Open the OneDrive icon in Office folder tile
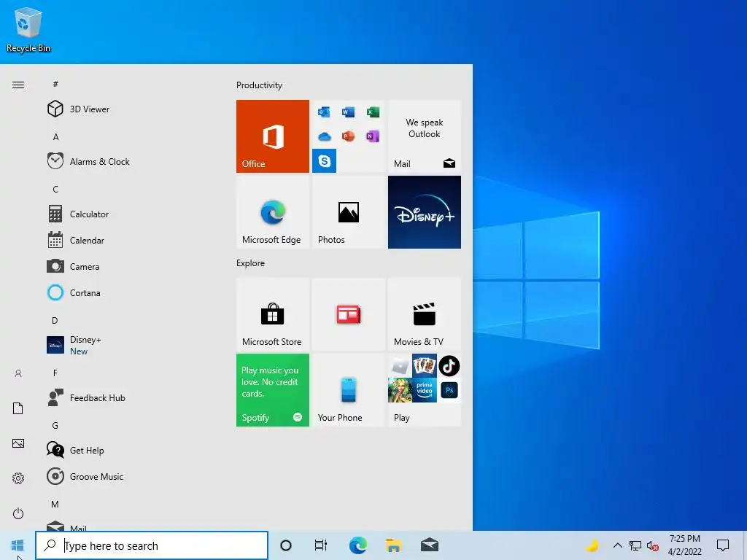Viewport: 747px width, 560px height. click(x=324, y=136)
